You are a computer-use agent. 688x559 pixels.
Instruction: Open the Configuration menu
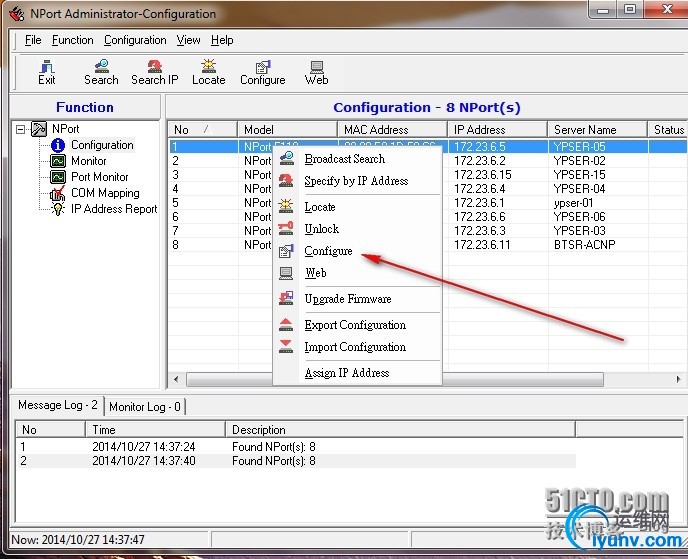(x=135, y=40)
